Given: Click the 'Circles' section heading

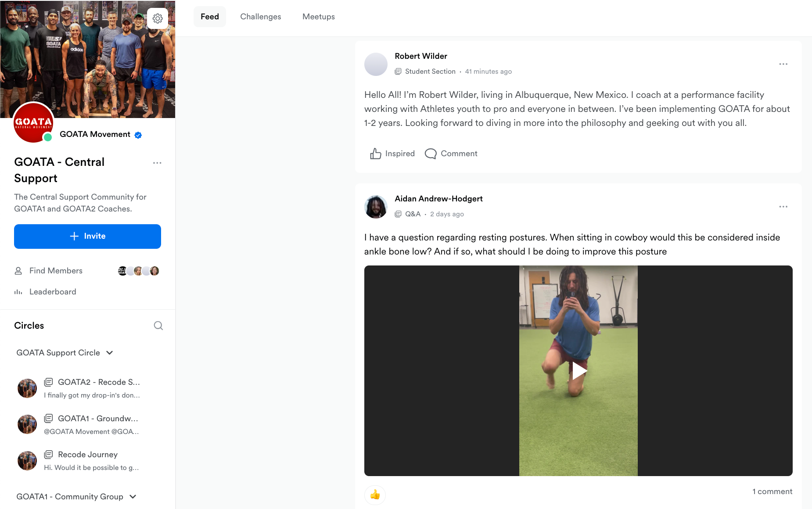Looking at the screenshot, I should click(29, 326).
